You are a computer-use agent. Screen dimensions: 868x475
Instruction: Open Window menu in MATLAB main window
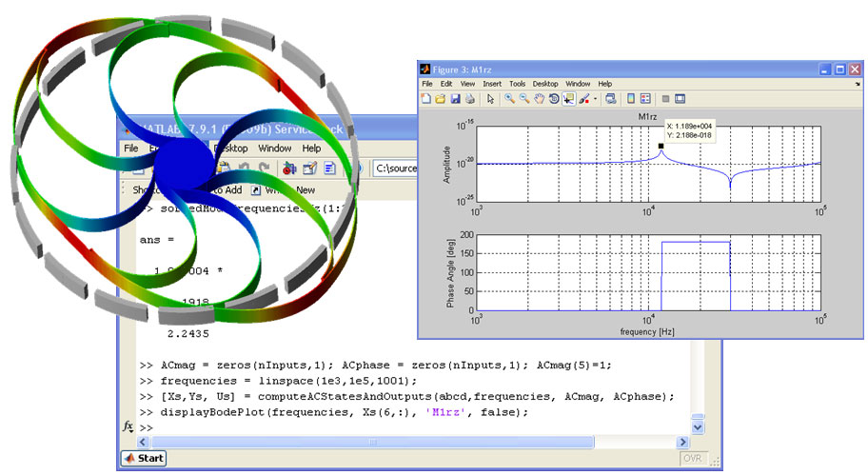(274, 148)
